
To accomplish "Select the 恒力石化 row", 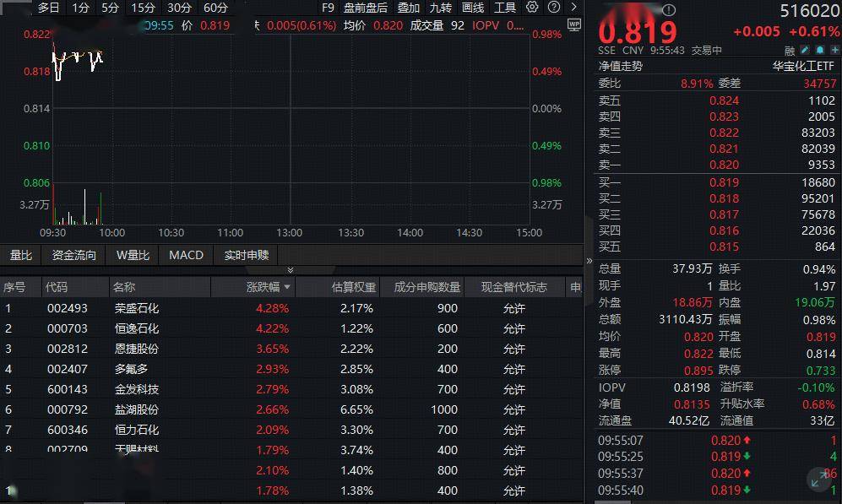I will pyautogui.click(x=291, y=430).
